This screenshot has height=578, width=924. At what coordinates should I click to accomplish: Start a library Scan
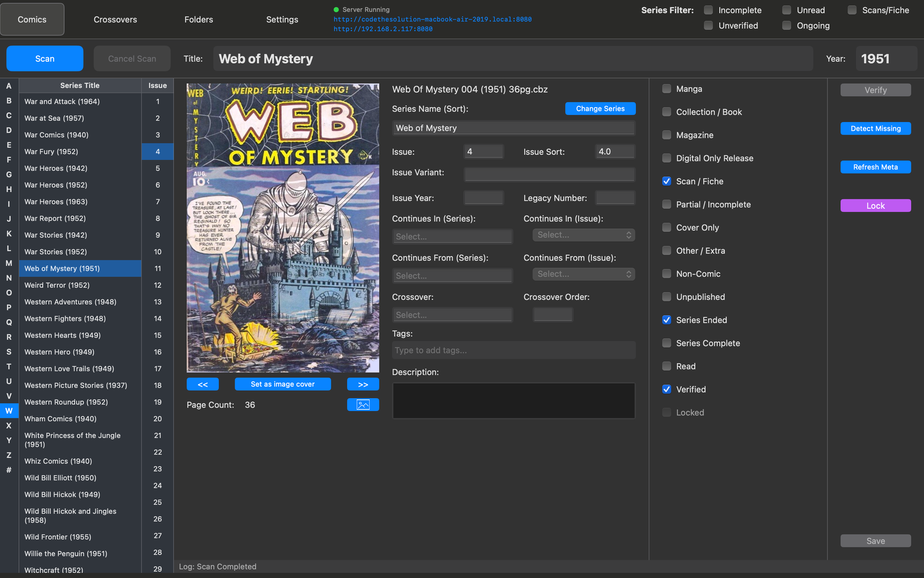[x=45, y=58]
